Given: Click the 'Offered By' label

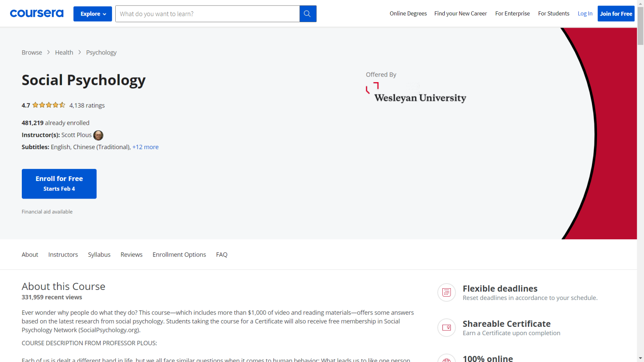Looking at the screenshot, I should (381, 74).
